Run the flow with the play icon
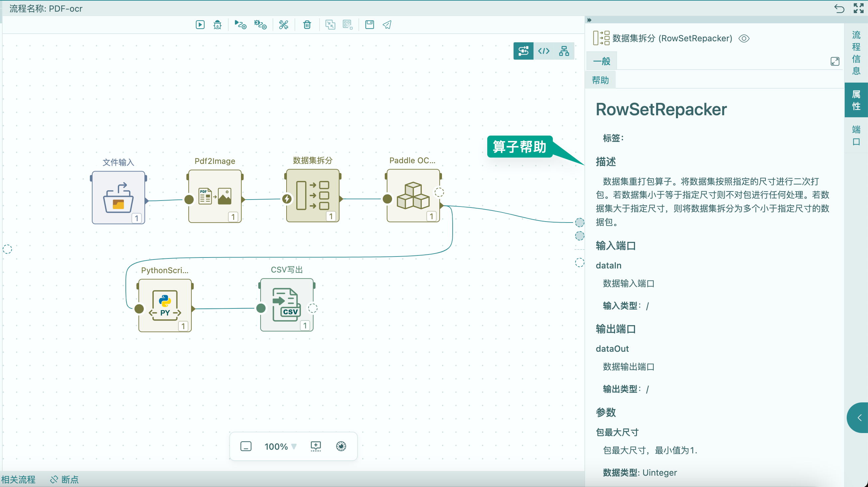The height and width of the screenshot is (487, 868). tap(200, 25)
